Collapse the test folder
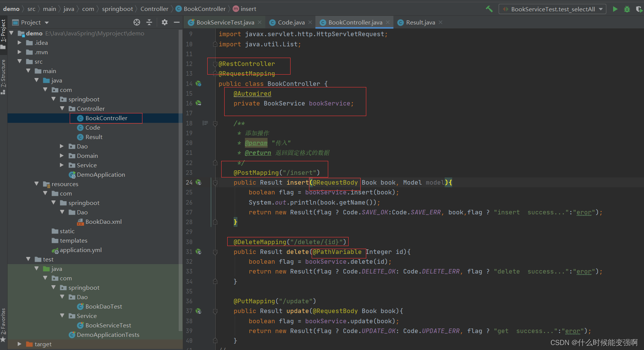The height and width of the screenshot is (350, 644). [28, 259]
